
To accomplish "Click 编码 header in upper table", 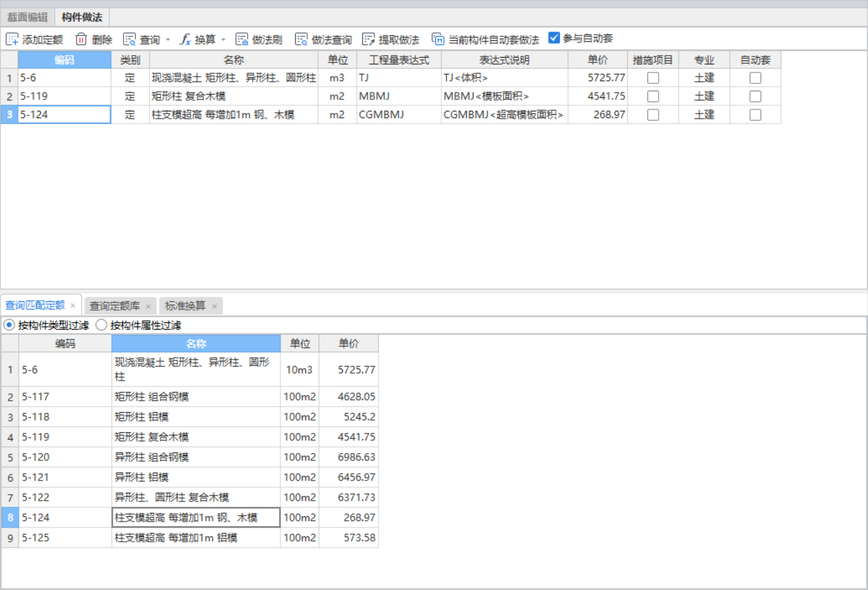I will 64,60.
